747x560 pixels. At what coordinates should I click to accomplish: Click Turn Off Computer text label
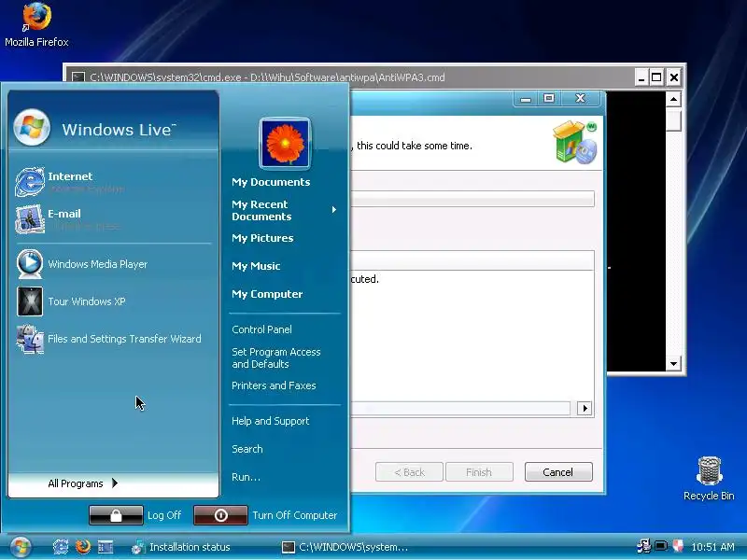pos(294,515)
